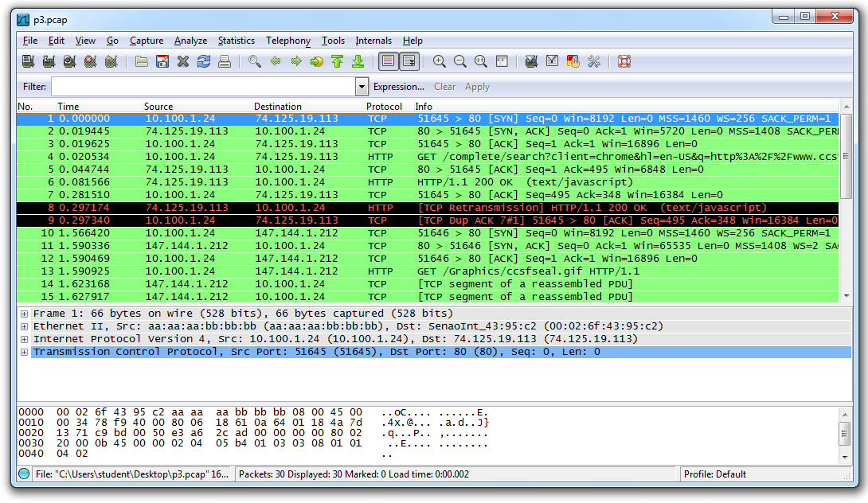The image size is (868, 503).
Task: Expand the Ethernet II details row
Action: (x=24, y=326)
